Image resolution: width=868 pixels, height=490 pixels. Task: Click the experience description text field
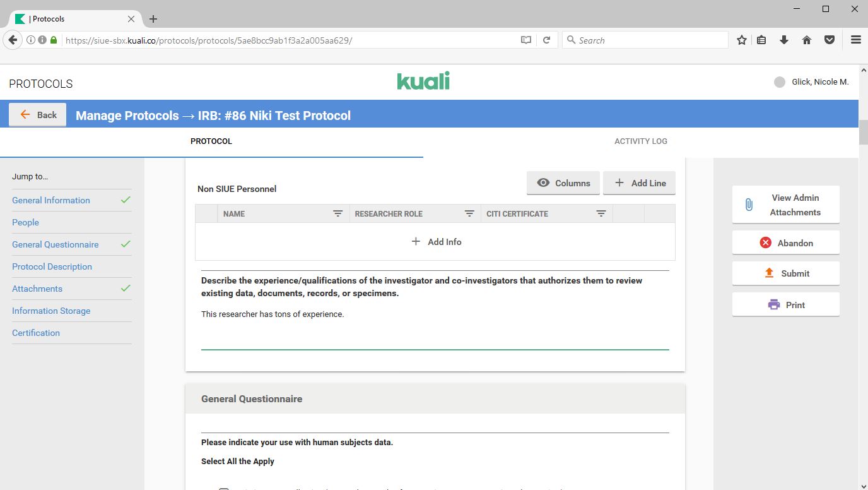pyautogui.click(x=435, y=328)
